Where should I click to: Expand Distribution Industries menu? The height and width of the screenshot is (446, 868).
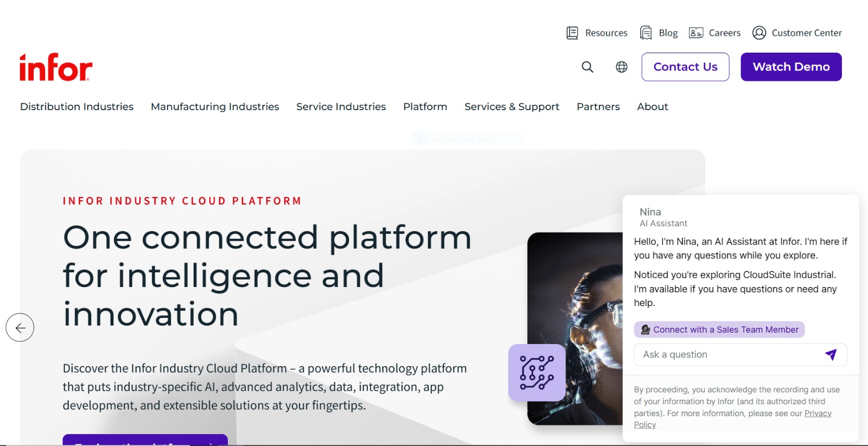pyautogui.click(x=77, y=107)
